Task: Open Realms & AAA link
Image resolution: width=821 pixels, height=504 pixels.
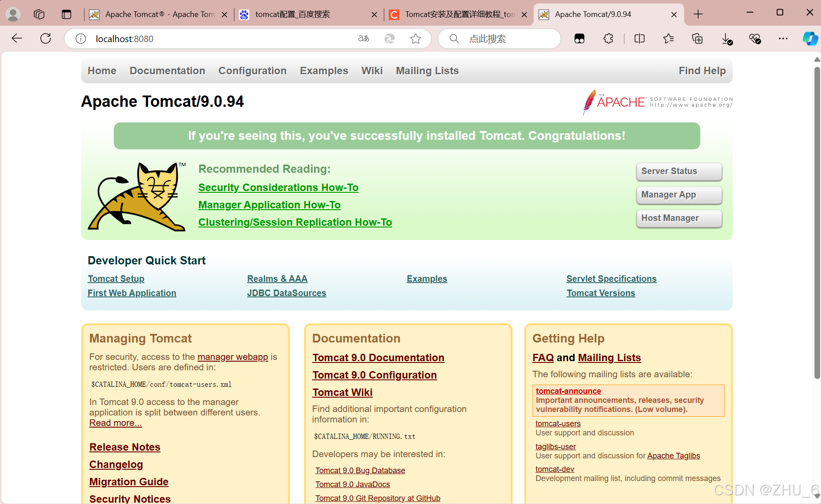Action: (x=277, y=279)
